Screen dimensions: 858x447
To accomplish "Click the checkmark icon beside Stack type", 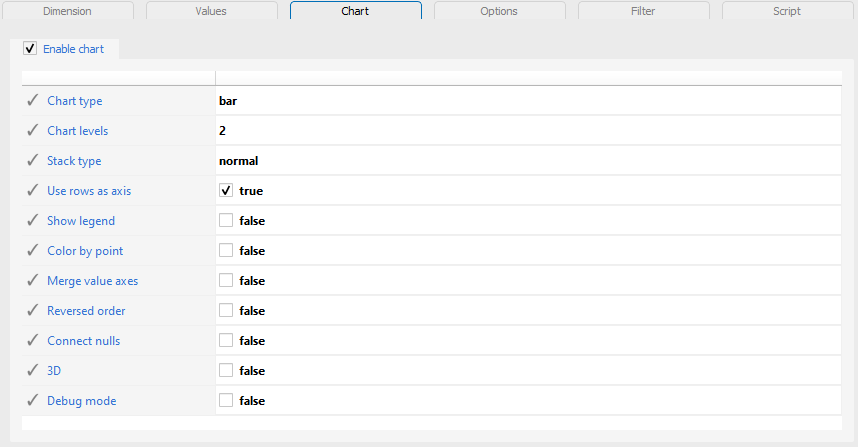I will (33, 160).
